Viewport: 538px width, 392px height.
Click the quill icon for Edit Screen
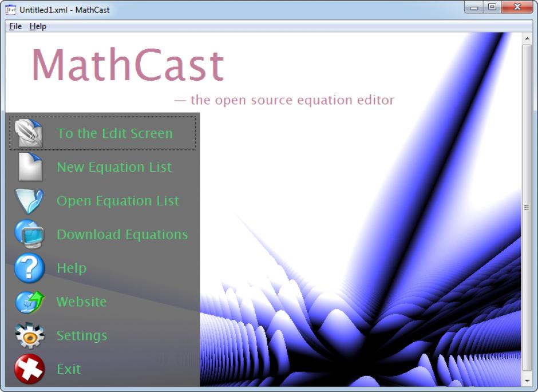[29, 133]
